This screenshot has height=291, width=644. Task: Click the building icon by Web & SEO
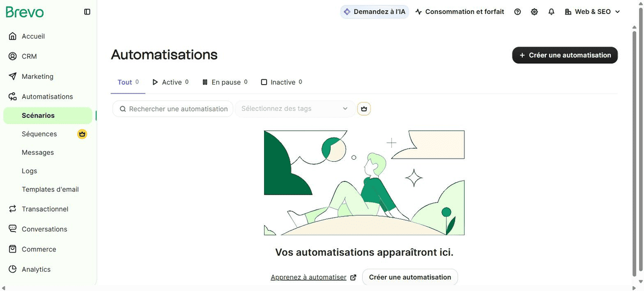pos(568,12)
